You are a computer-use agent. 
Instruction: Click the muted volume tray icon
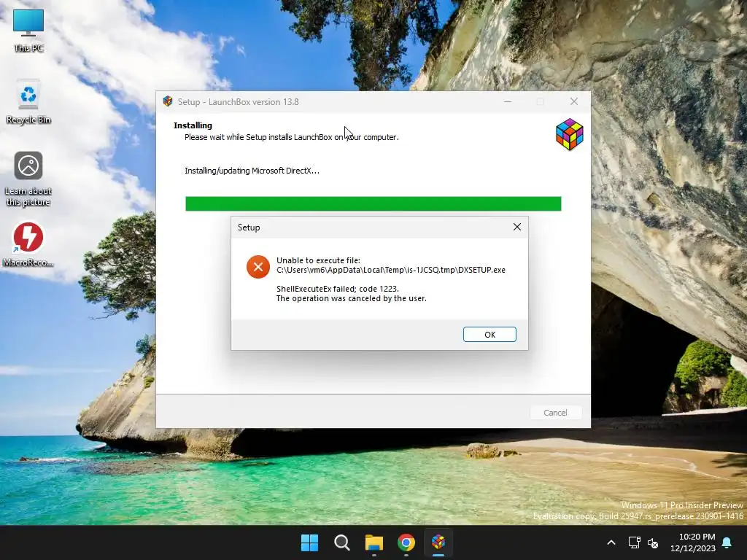[x=653, y=542]
